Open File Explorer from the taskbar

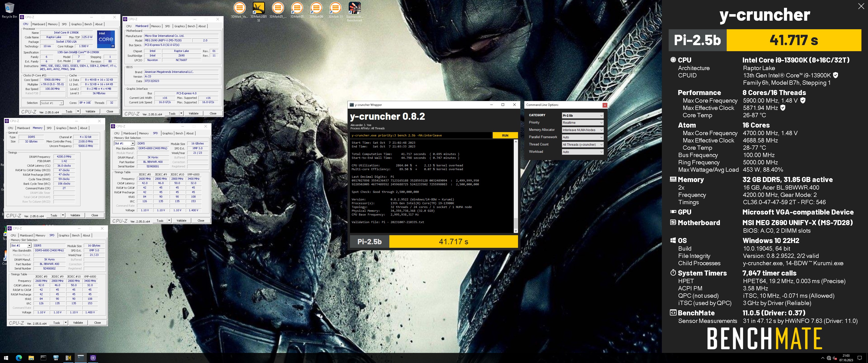click(31, 358)
